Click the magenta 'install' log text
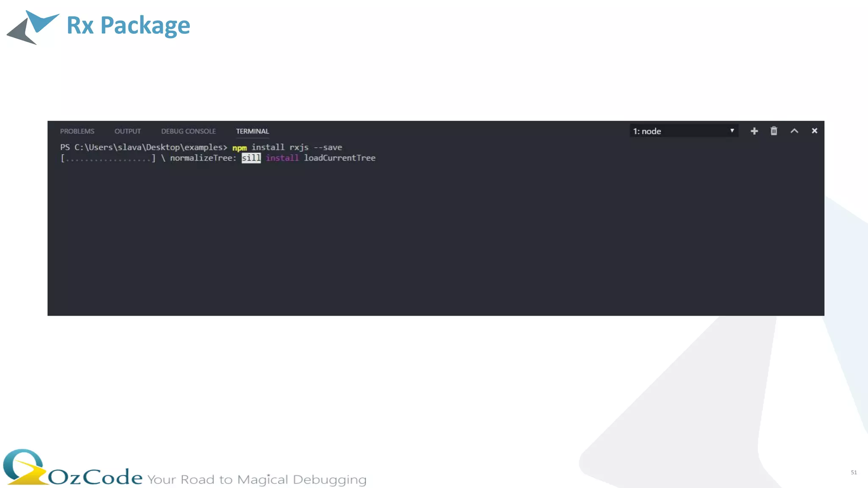 [x=282, y=158]
